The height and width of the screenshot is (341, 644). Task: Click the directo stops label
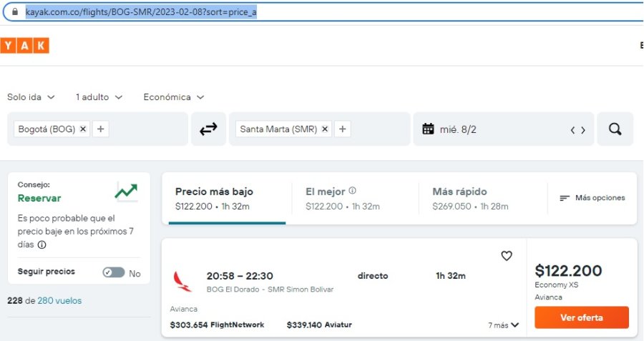373,276
